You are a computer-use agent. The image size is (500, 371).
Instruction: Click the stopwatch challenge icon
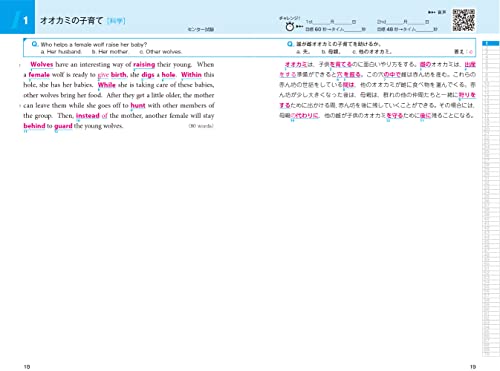click(x=290, y=26)
